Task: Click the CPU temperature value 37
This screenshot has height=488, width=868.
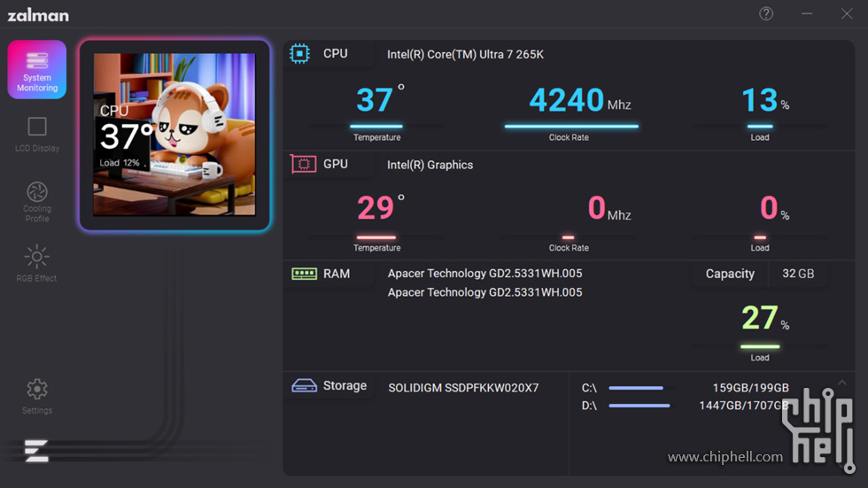Action: [375, 100]
